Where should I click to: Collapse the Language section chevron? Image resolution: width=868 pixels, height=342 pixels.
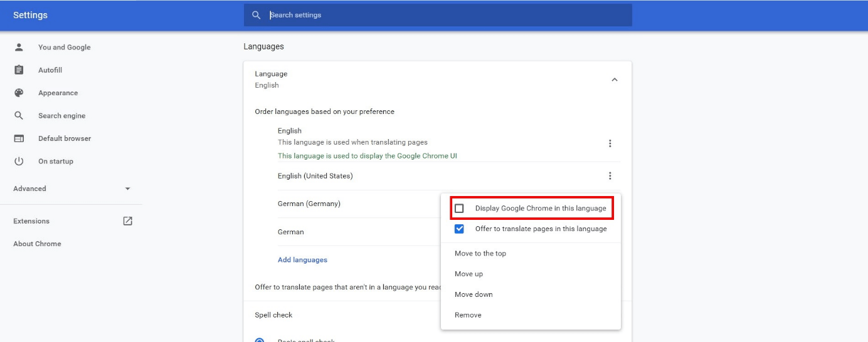click(614, 80)
